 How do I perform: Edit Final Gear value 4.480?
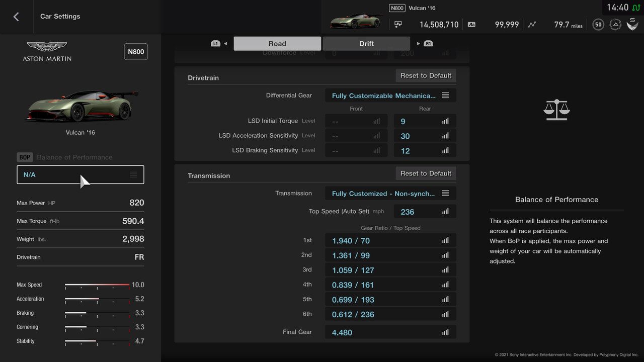pos(390,332)
